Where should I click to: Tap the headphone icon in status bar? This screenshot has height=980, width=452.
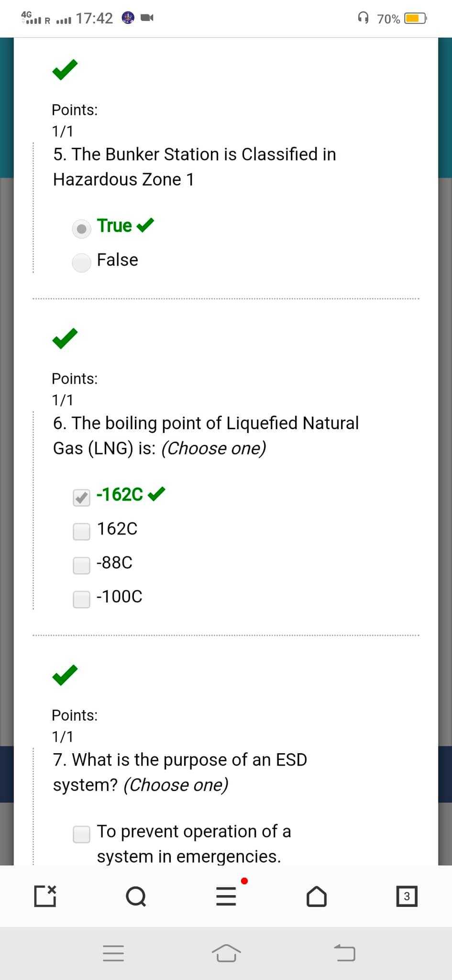[364, 18]
